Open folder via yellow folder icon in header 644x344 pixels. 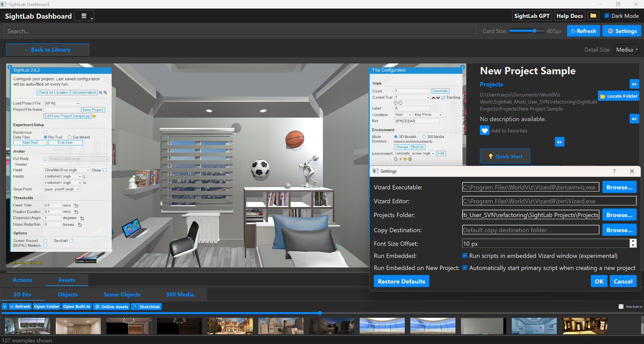click(593, 16)
